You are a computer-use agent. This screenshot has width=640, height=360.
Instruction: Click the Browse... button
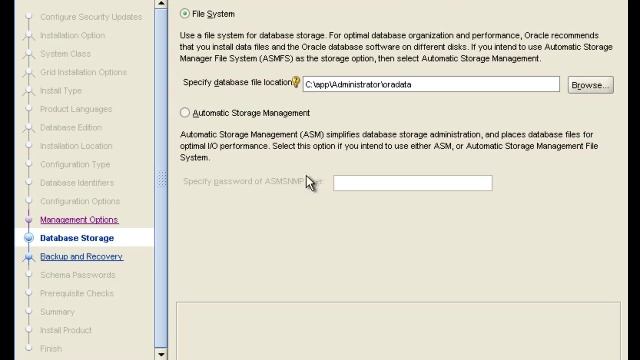coord(590,85)
